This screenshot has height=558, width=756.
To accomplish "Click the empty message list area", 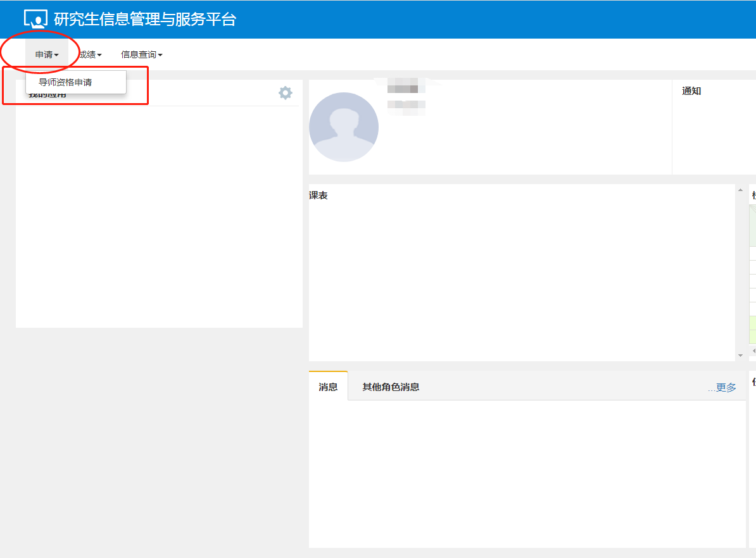I will (x=527, y=473).
